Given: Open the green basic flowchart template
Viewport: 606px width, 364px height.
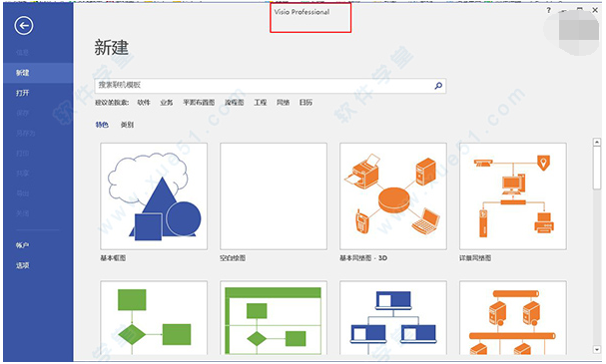Looking at the screenshot, I should tap(154, 318).
